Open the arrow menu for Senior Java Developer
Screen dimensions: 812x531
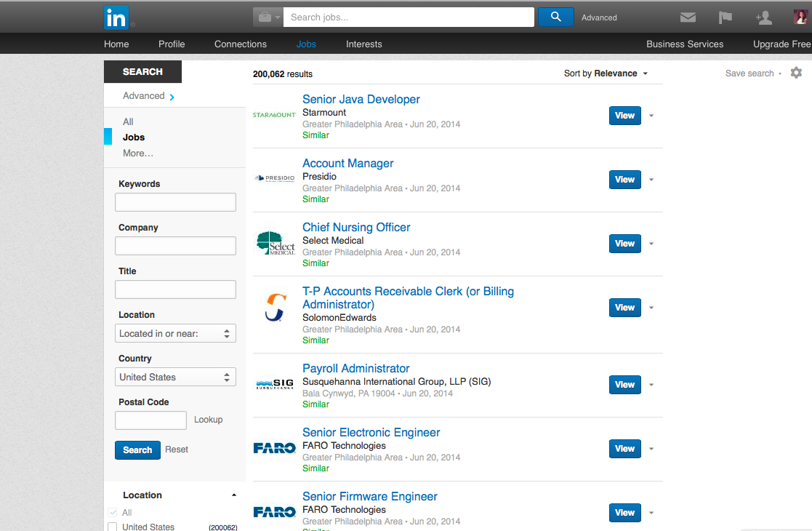click(x=651, y=116)
